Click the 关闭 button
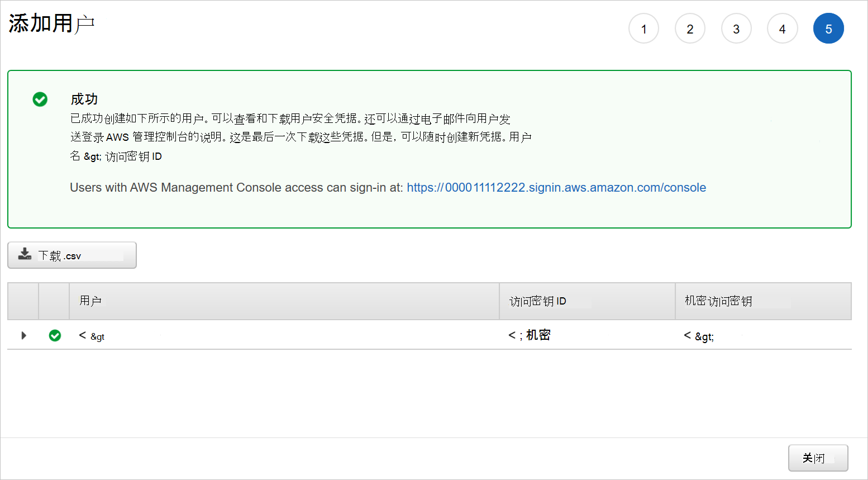The height and width of the screenshot is (480, 868). tap(818, 458)
